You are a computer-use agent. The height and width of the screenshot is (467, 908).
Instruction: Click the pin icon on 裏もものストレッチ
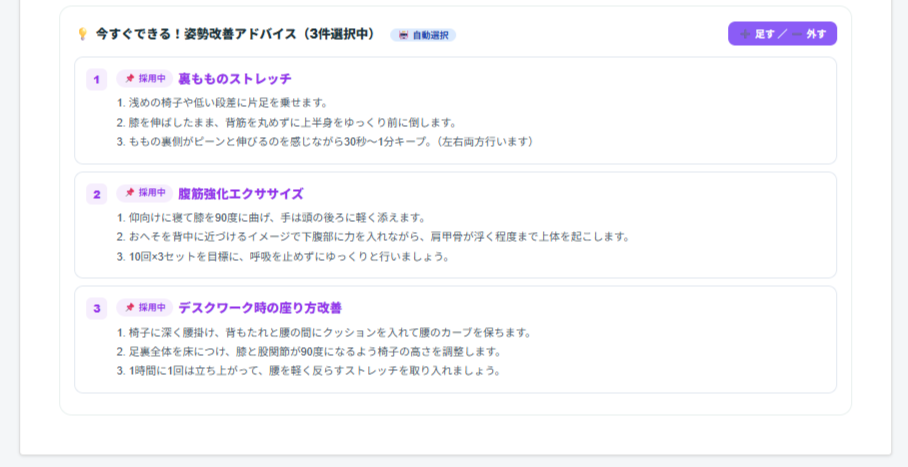130,78
